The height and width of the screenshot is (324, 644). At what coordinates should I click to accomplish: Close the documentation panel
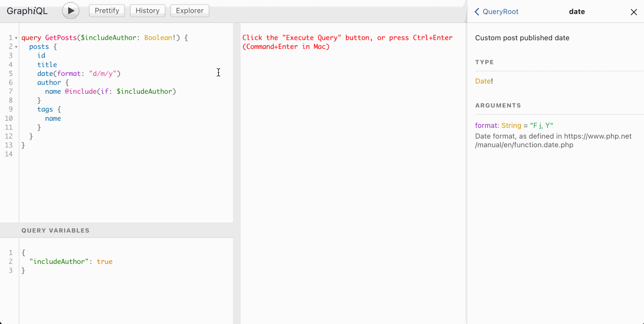[634, 12]
